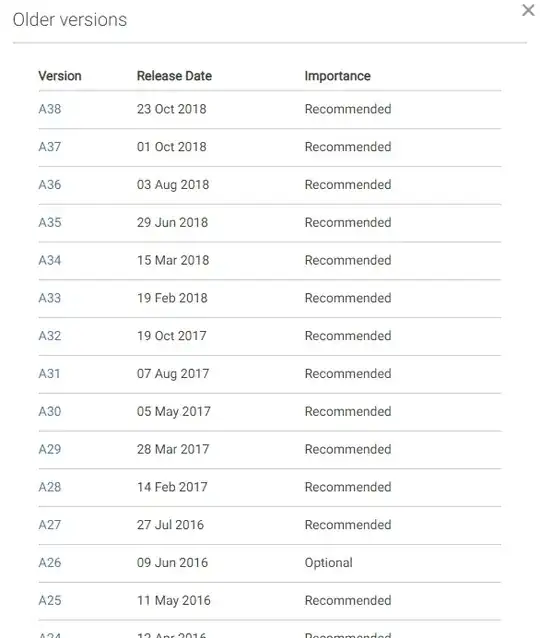This screenshot has height=638, width=540.
Task: Open version A28 link
Action: tap(50, 487)
